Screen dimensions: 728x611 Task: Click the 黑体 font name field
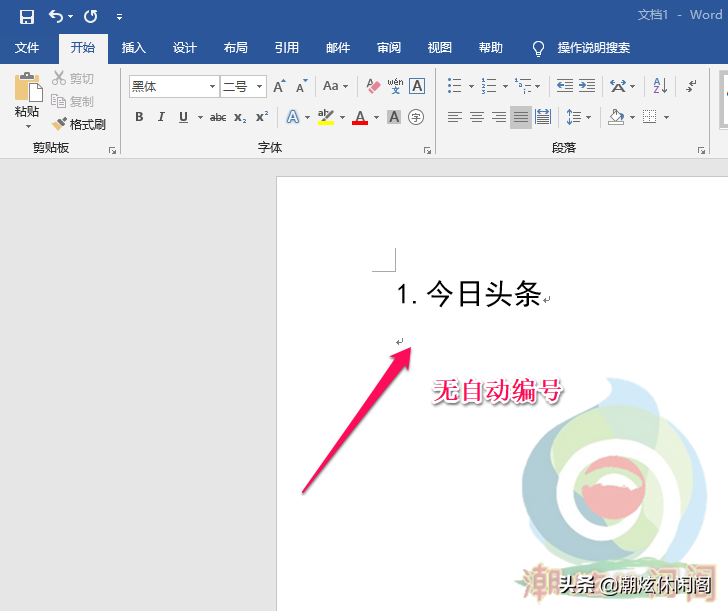point(168,86)
